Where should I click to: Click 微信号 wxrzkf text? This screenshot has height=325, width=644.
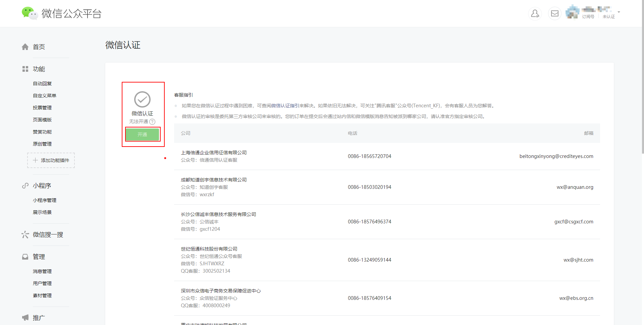pyautogui.click(x=207, y=195)
